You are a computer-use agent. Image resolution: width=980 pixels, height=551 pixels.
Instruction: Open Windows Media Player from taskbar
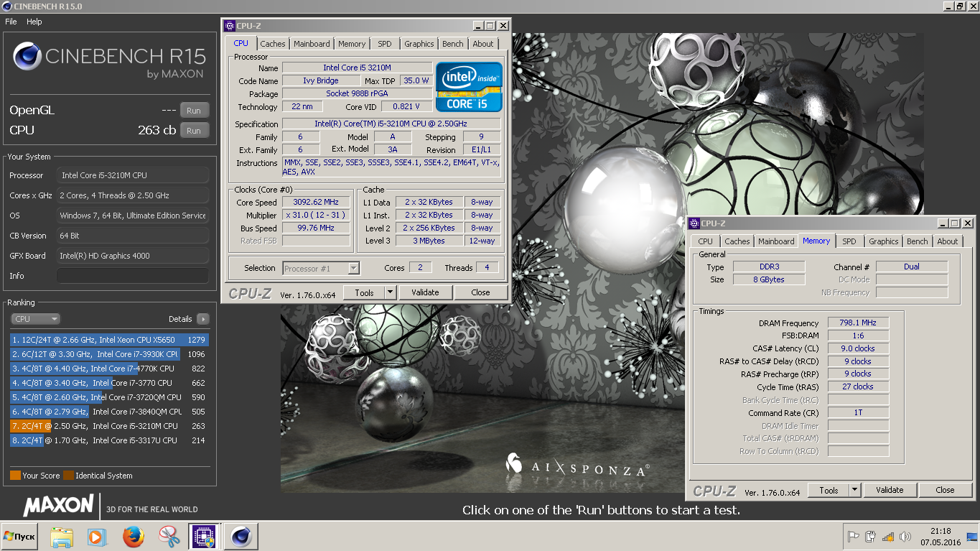coord(96,537)
